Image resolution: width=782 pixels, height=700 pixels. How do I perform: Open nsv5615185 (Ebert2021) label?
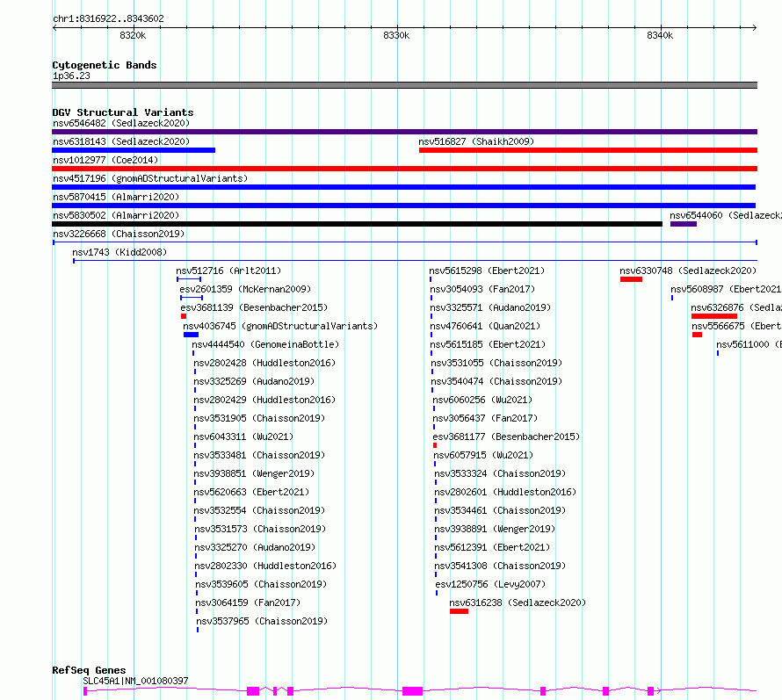(488, 344)
